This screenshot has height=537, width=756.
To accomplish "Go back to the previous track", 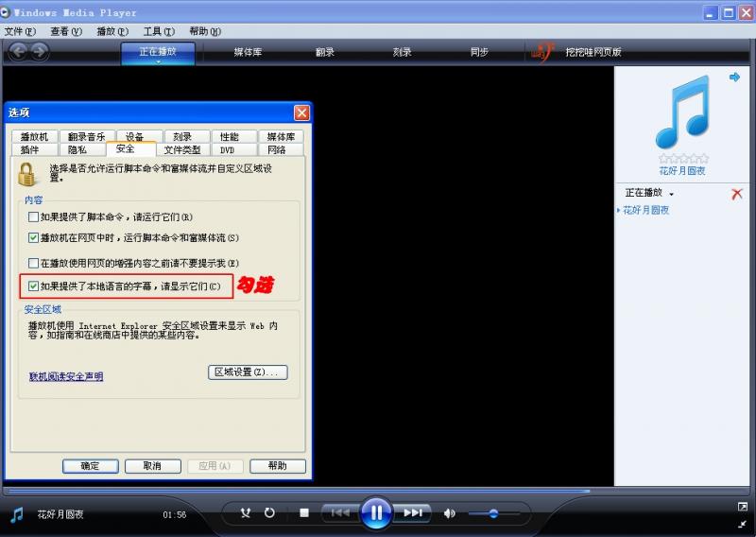I will coord(339,513).
